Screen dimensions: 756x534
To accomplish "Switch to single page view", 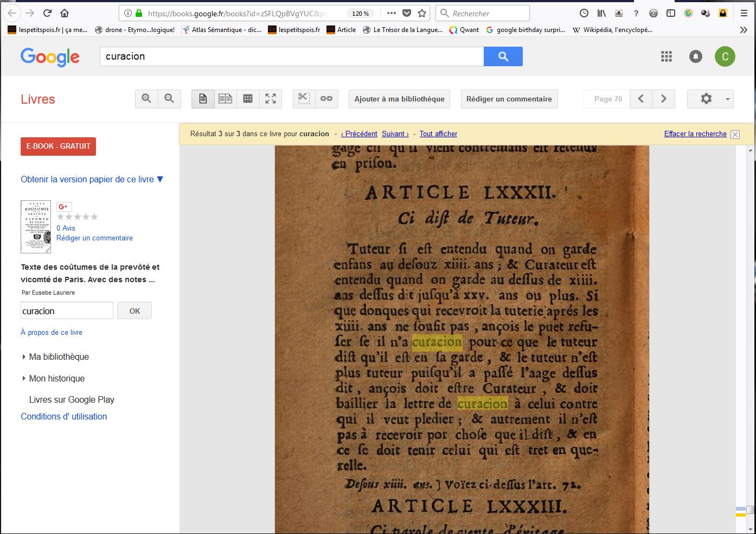I will (203, 99).
